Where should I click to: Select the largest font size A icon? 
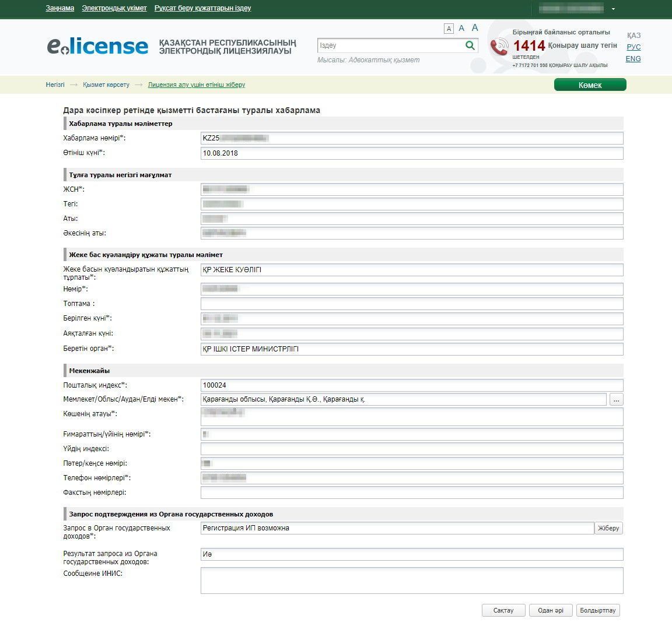475,28
